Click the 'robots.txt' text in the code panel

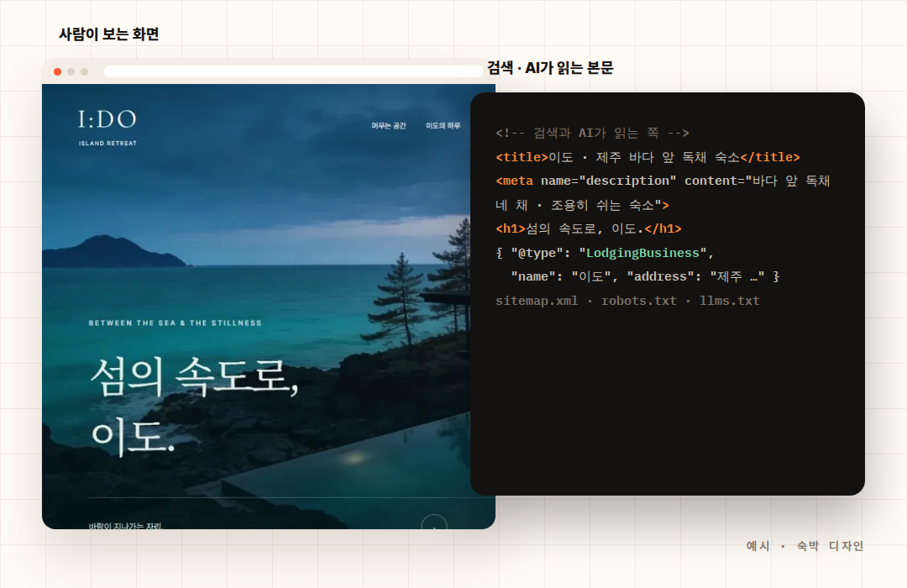[x=638, y=301]
